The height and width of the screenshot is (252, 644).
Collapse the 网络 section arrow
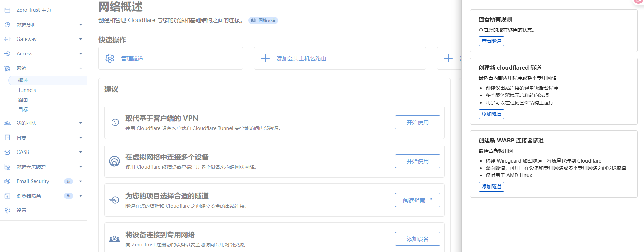[x=81, y=68]
